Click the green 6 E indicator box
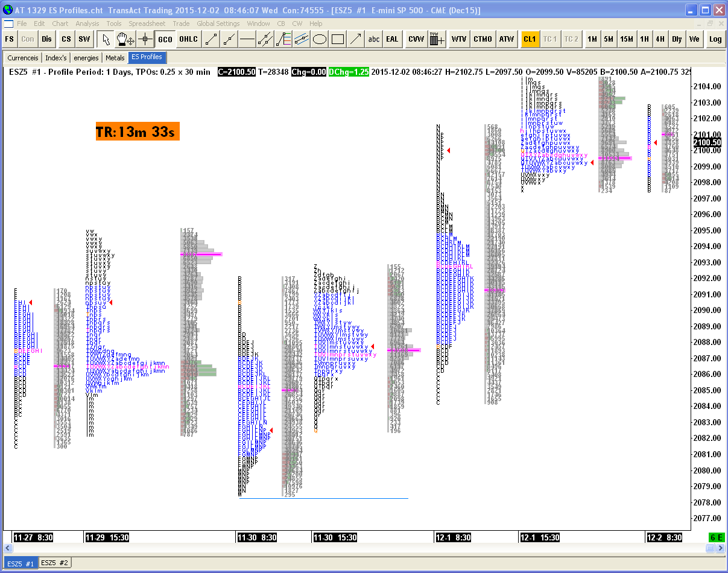This screenshot has height=573, width=728. tap(716, 537)
